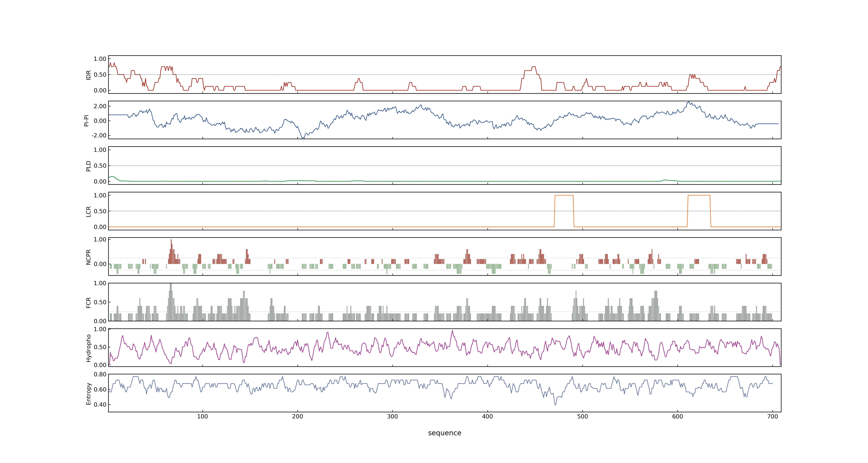Click the Entropy tick label 0.60
868x463 pixels.
(100, 390)
